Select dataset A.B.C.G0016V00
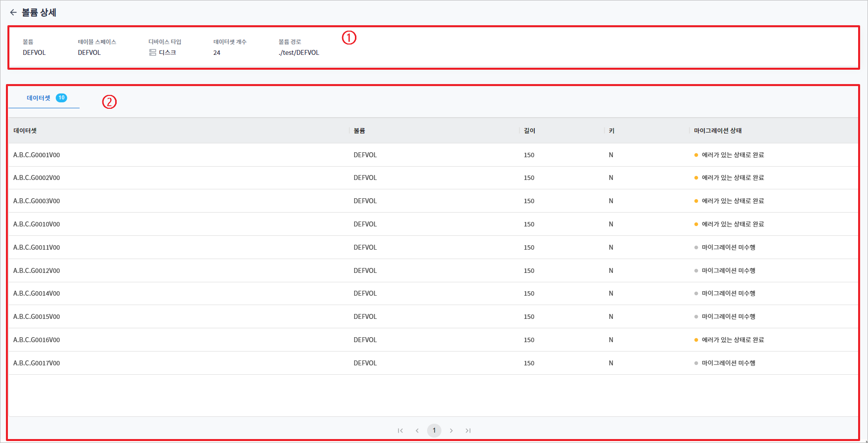868x443 pixels. coord(37,340)
